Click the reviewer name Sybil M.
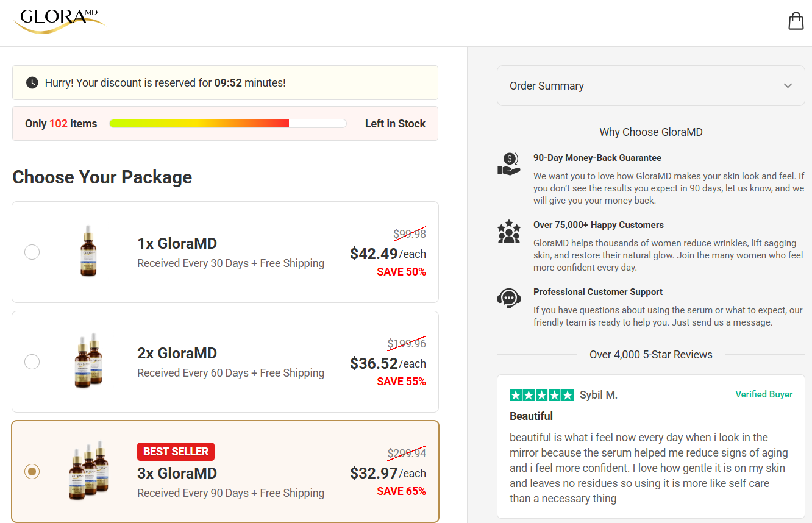 [x=599, y=395]
